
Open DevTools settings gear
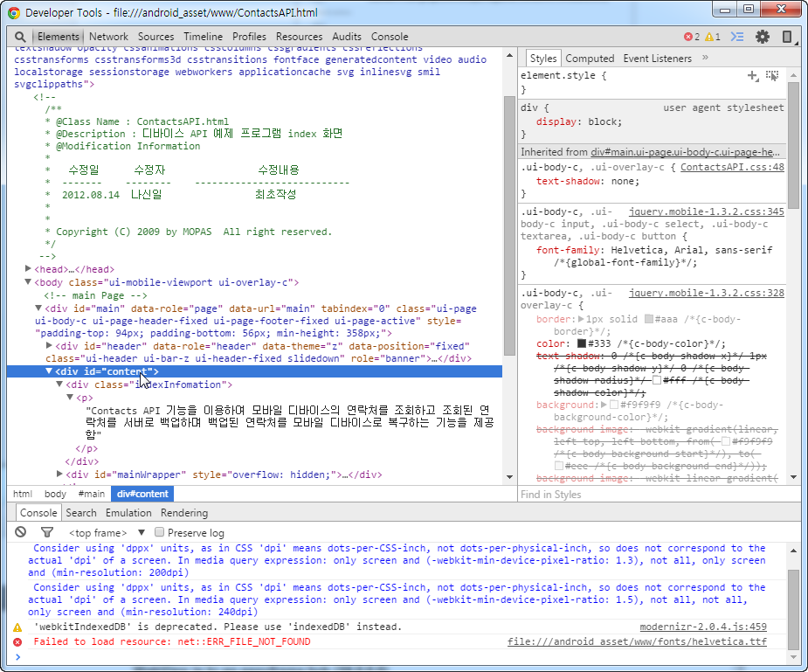762,37
